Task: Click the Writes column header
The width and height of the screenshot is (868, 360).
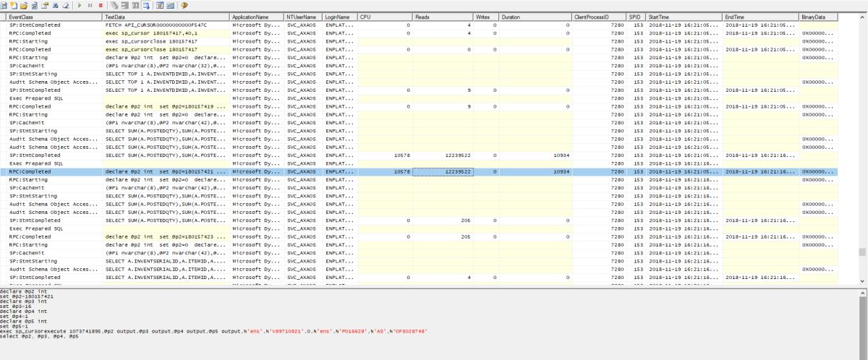Action: 486,17
